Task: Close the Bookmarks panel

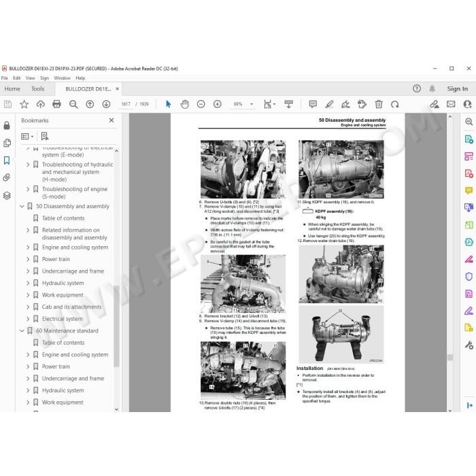Action: tap(112, 120)
